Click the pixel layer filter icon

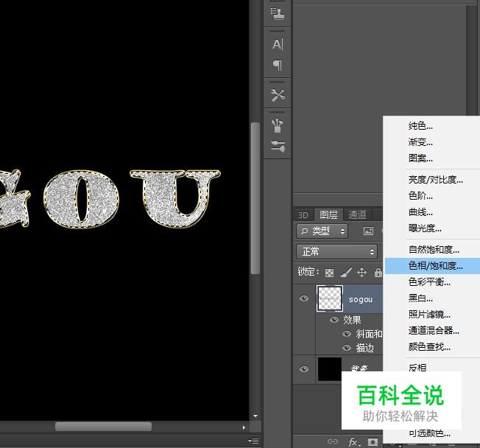tap(368, 231)
